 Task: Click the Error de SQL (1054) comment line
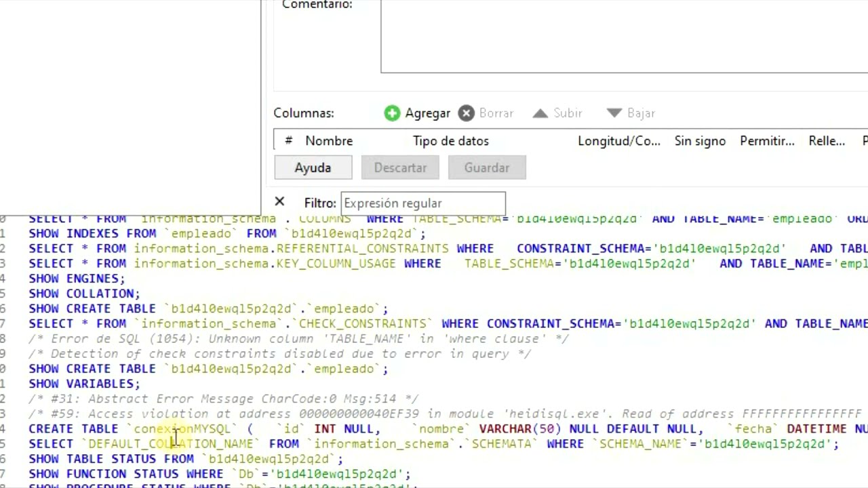(x=298, y=338)
